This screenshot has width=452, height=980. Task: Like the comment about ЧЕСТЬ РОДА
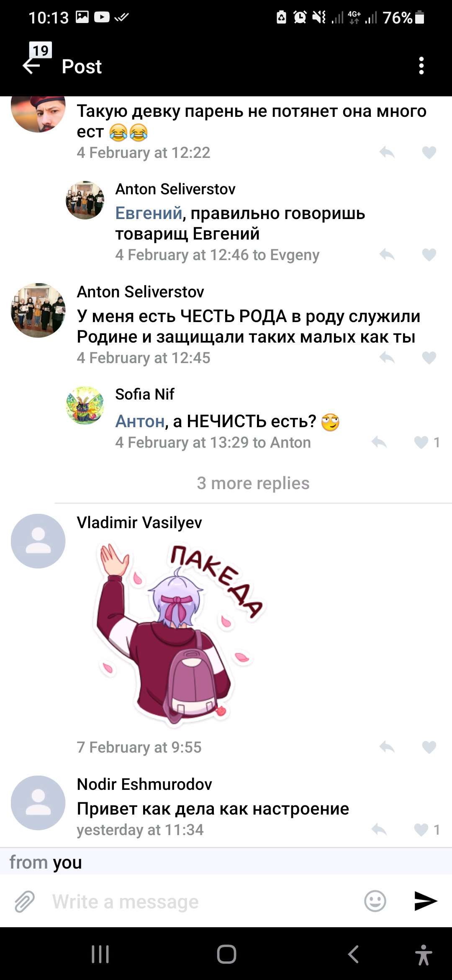tap(429, 358)
